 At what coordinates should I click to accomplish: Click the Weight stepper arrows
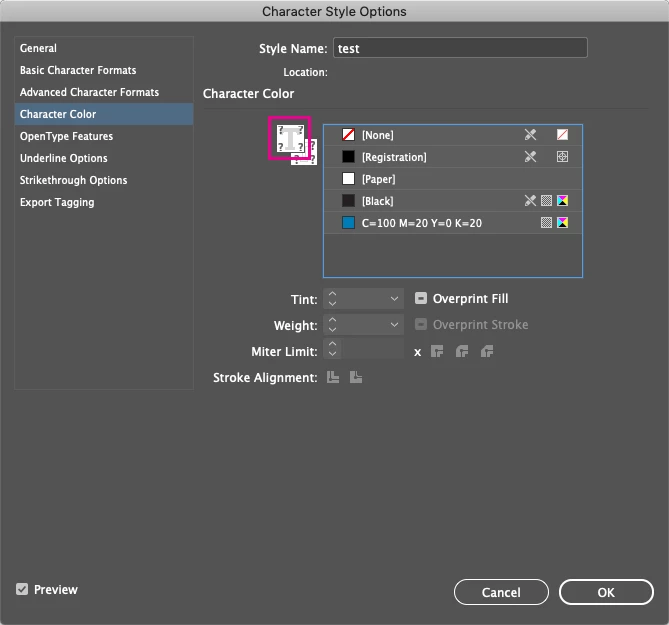click(x=332, y=325)
